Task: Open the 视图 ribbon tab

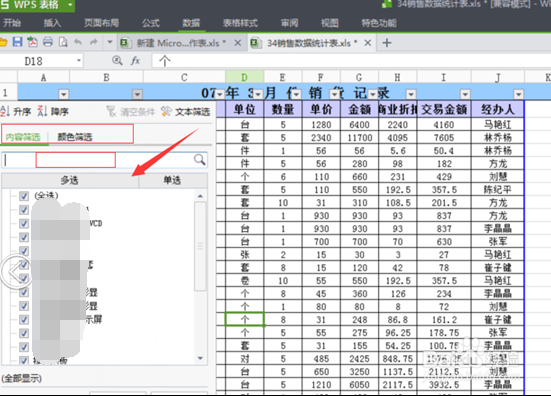Action: [330, 23]
